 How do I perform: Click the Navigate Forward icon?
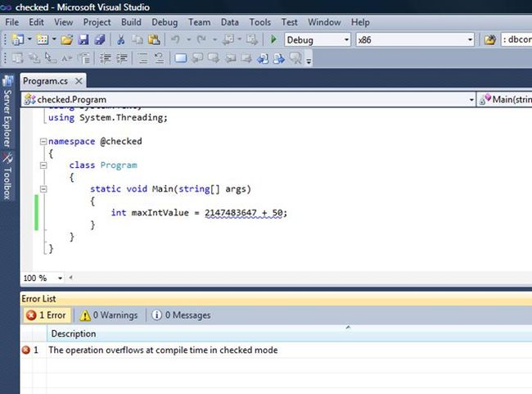[x=252, y=40]
